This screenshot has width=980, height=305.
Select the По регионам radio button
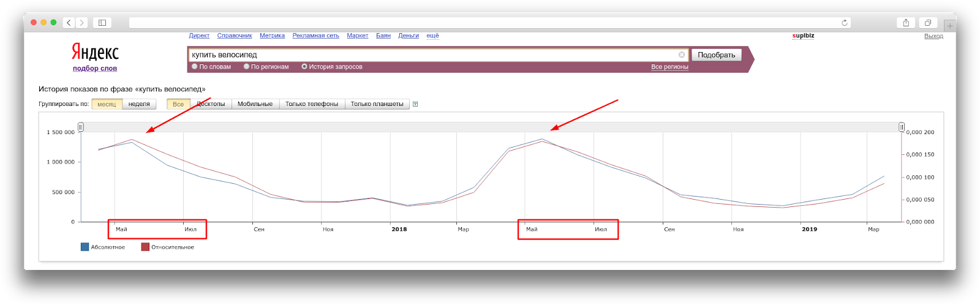click(246, 67)
